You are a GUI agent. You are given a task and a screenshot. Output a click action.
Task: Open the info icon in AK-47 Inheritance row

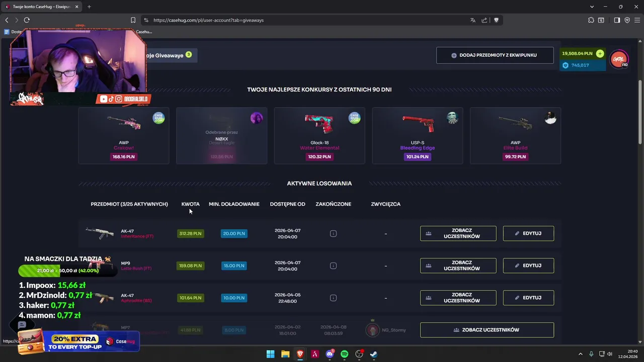pyautogui.click(x=333, y=233)
